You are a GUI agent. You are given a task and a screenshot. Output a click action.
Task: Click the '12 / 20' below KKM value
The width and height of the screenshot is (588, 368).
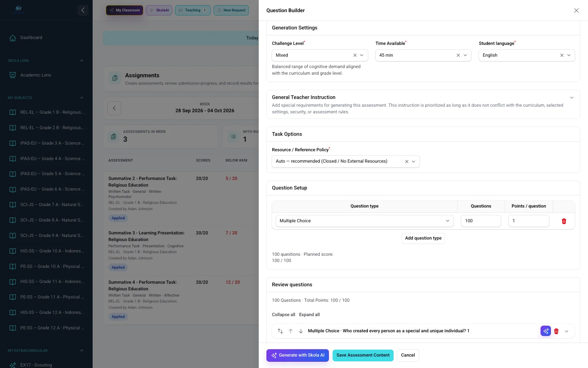[x=233, y=282]
